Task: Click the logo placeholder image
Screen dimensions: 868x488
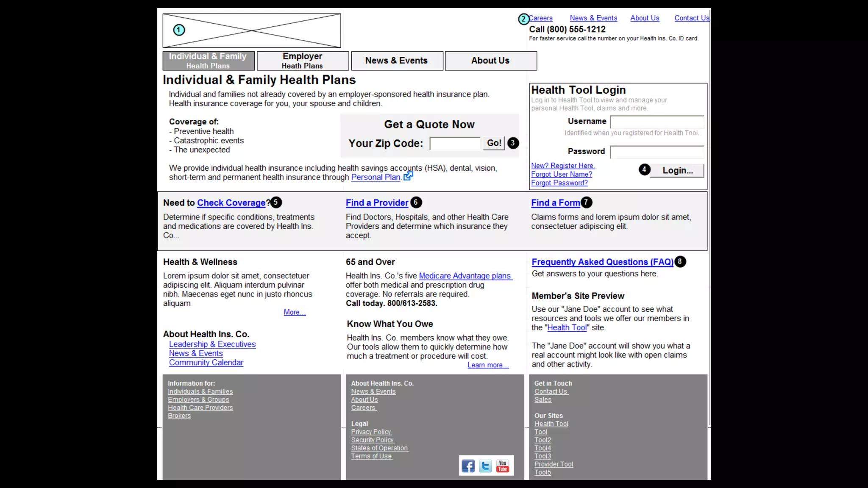Action: (x=252, y=30)
